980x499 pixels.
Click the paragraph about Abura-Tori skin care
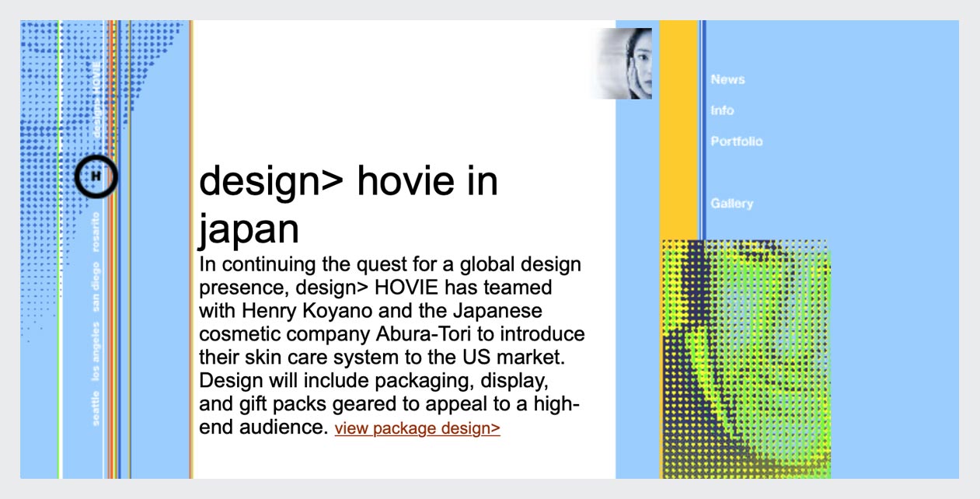[x=392, y=334]
